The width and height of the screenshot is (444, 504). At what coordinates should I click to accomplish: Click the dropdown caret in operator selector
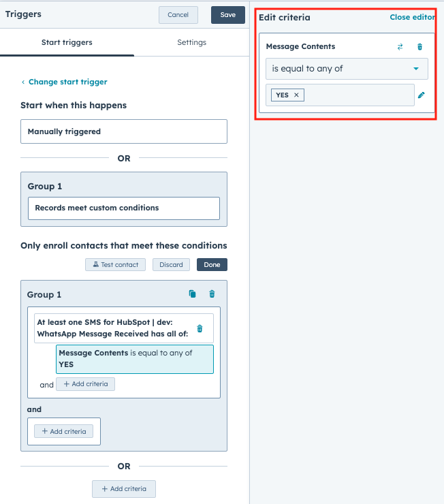tap(416, 69)
